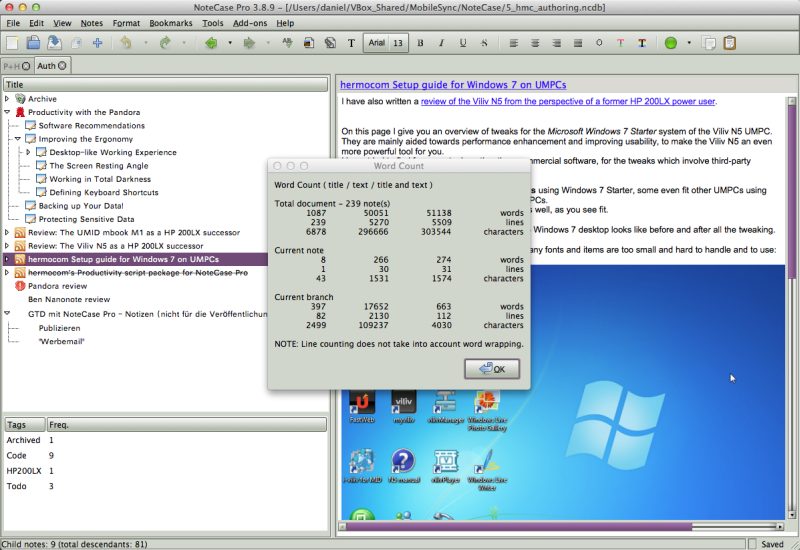Screen dimensions: 800x550
Task: Collapse Productivity with the Pandora node
Action: click(7, 112)
